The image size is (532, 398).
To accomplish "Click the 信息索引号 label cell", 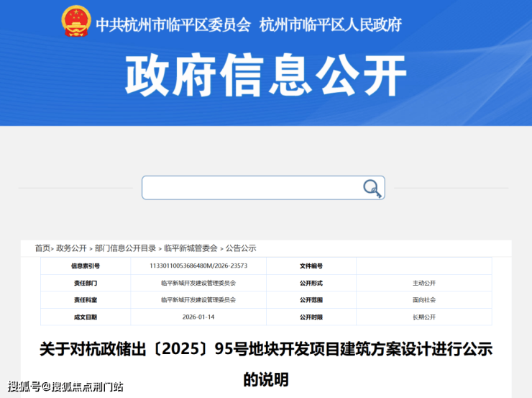I will click(x=86, y=266).
